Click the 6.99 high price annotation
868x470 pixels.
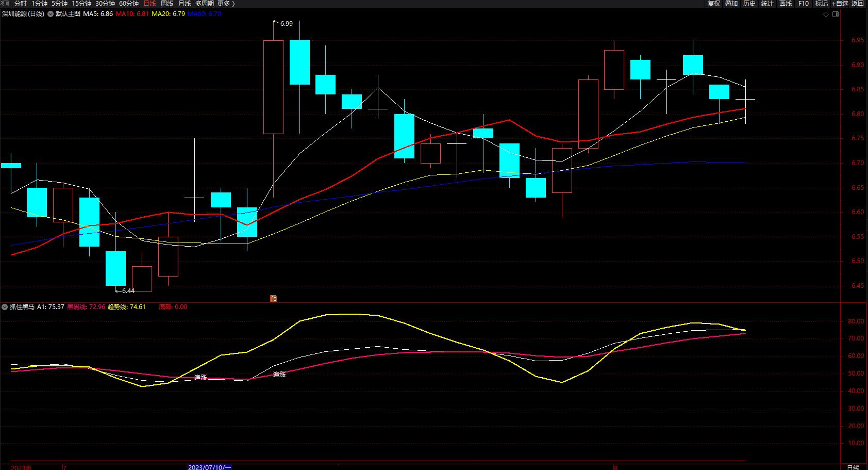[x=287, y=24]
